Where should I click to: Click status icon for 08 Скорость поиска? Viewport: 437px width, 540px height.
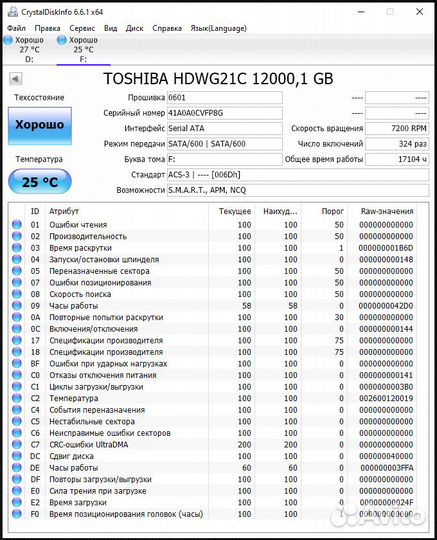coord(17,294)
